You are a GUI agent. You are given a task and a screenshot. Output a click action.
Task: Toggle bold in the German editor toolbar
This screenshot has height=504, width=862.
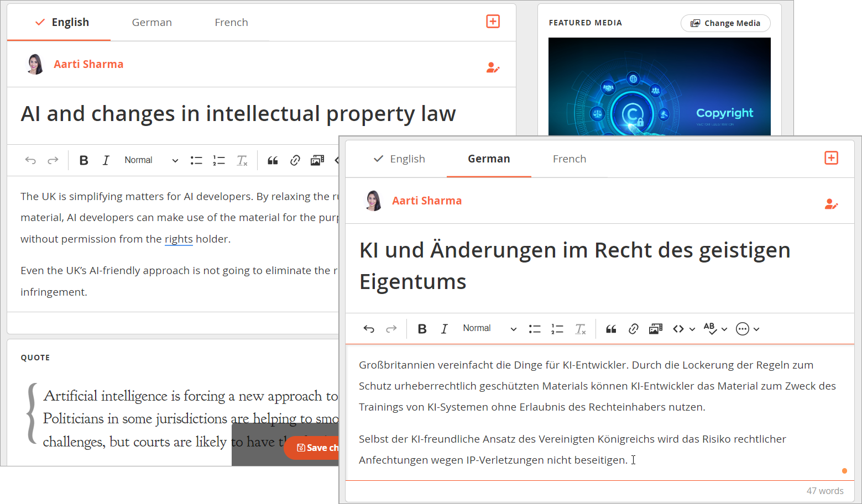tap(422, 329)
